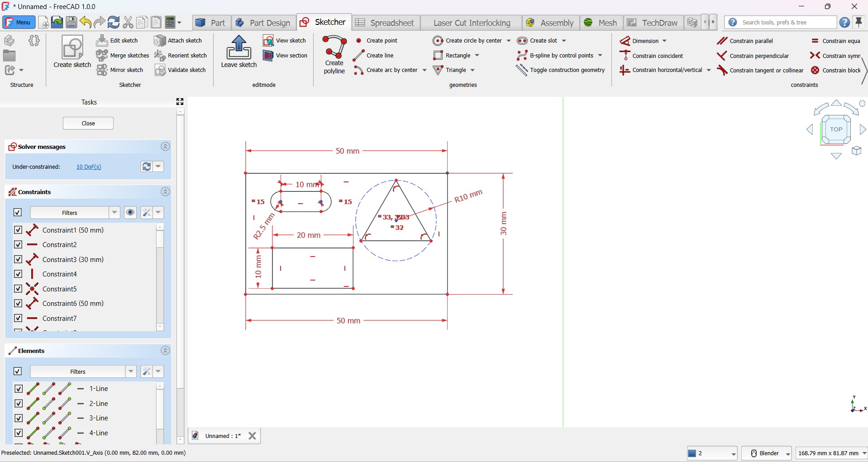
Task: Toggle checkbox beside Elements Filters
Action: click(18, 371)
